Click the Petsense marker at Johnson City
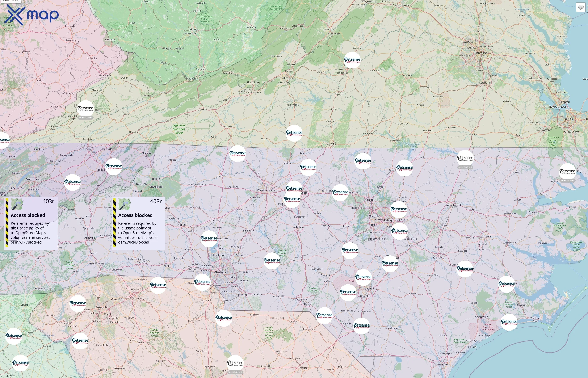The image size is (588, 378). [x=114, y=167]
